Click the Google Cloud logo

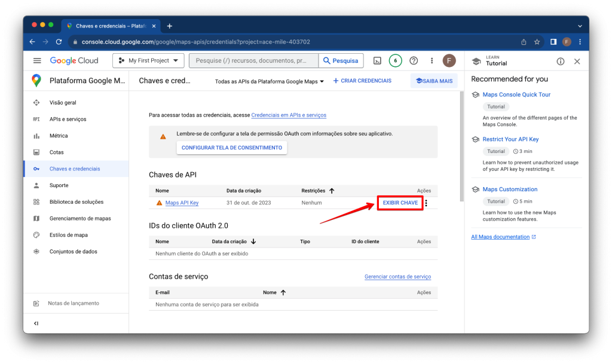[x=74, y=60]
